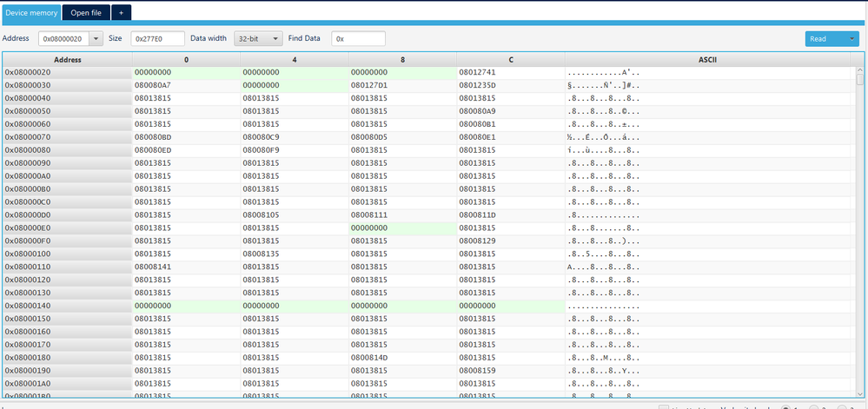This screenshot has height=409, width=868.
Task: Click the ASCII text of row 0x08000080
Action: (x=603, y=150)
